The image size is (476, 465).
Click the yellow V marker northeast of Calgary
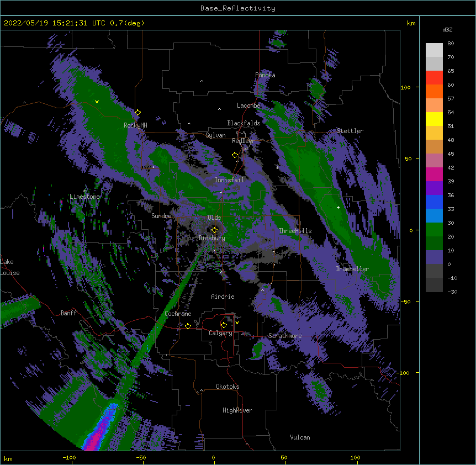tap(237, 323)
